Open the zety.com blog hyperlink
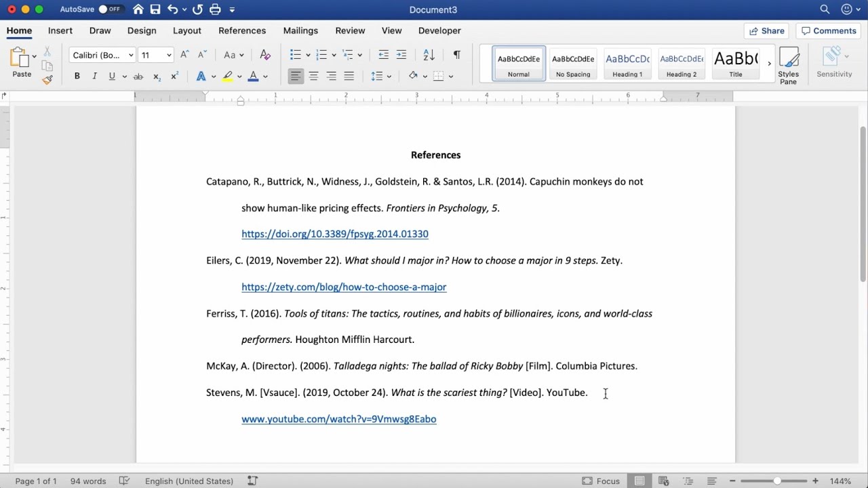The width and height of the screenshot is (868, 488). tap(344, 287)
